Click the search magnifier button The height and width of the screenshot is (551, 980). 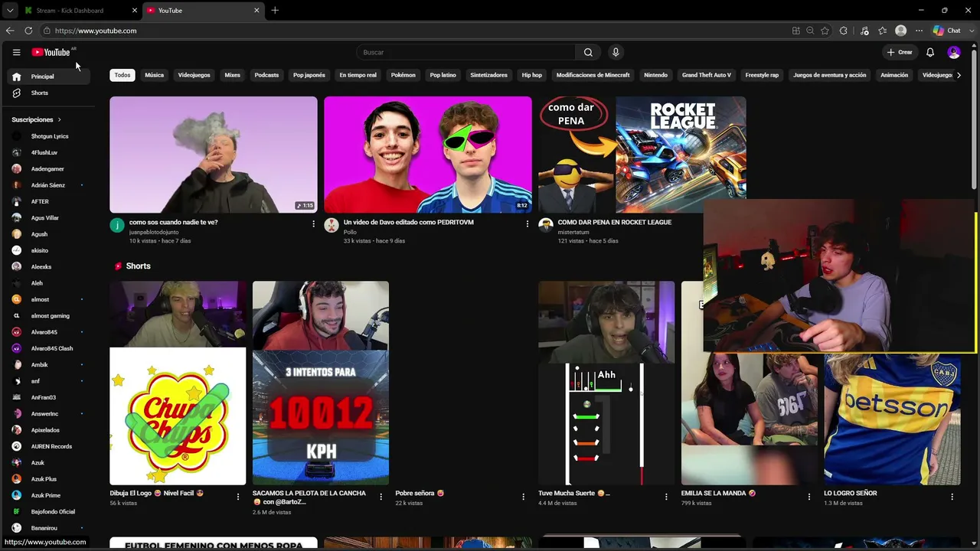[588, 52]
